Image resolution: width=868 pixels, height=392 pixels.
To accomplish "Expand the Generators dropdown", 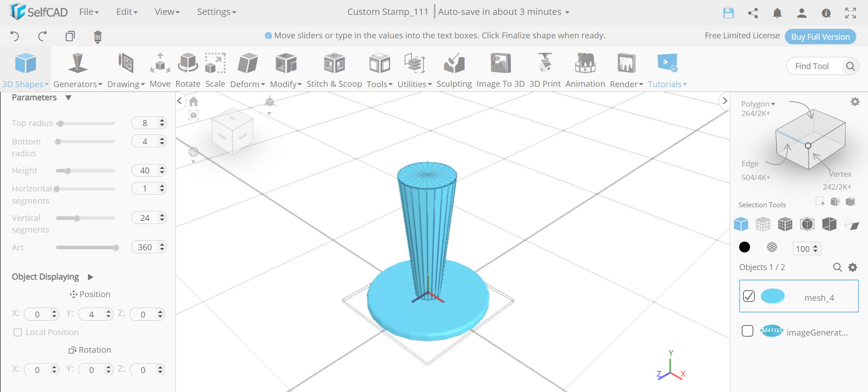I will pos(78,84).
